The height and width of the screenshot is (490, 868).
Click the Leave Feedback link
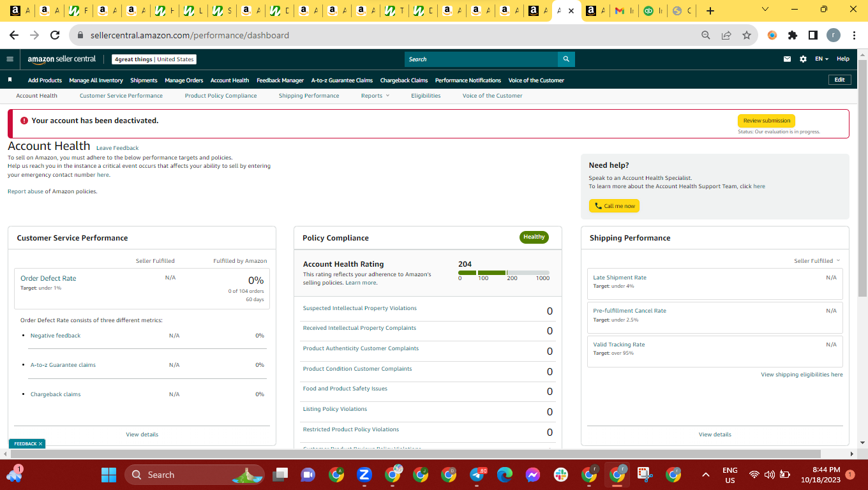coord(117,148)
